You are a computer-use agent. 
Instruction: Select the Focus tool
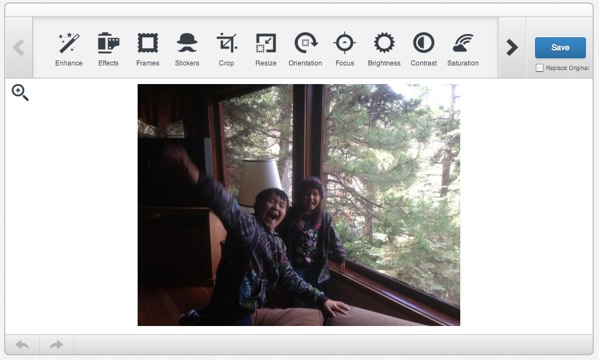coord(345,49)
